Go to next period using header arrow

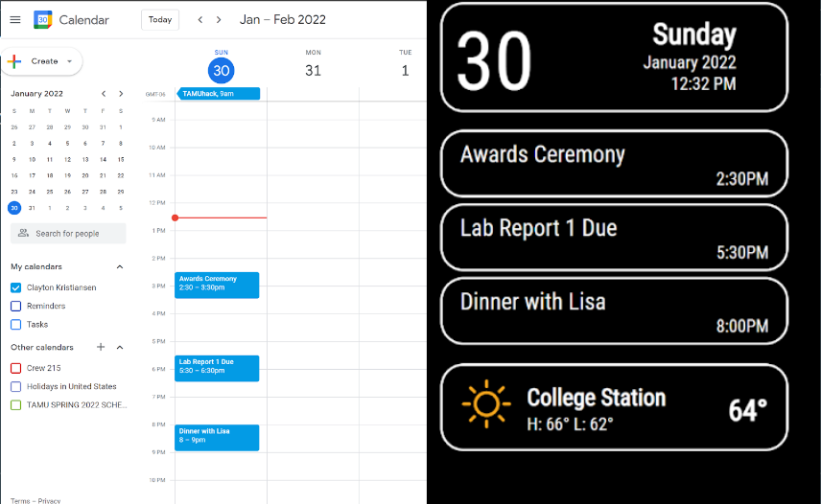pos(219,19)
